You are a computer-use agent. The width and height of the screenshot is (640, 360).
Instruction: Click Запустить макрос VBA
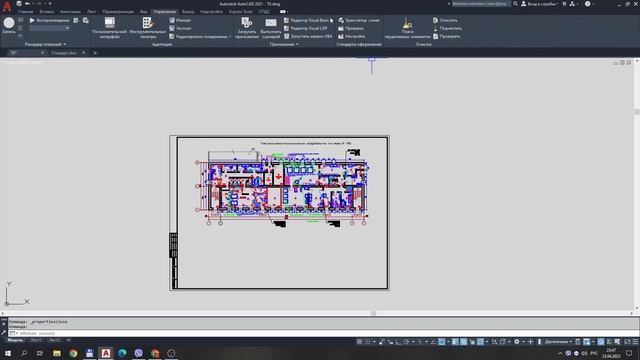coord(308,36)
